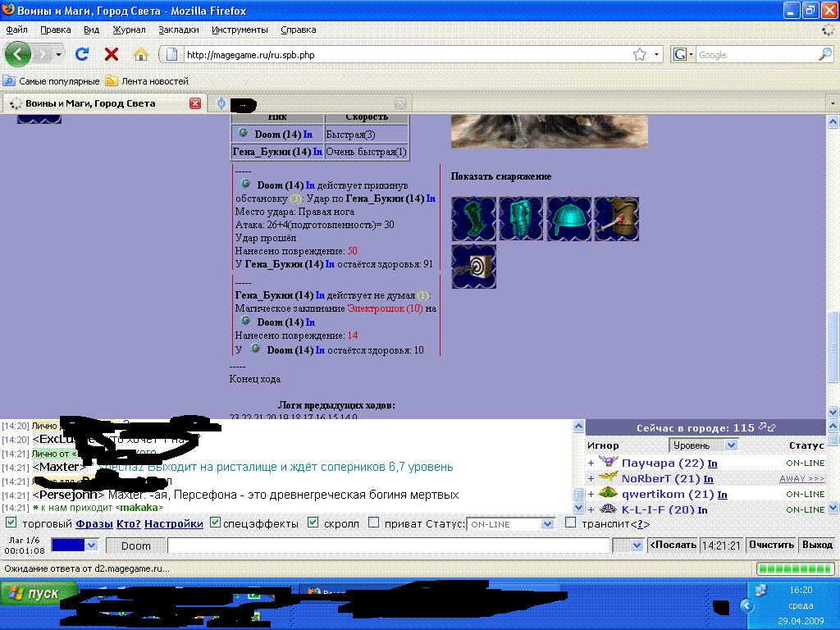Image resolution: width=840 pixels, height=630 pixels.
Task: Click the Лента новостей RSS feed icon
Action: 112,81
